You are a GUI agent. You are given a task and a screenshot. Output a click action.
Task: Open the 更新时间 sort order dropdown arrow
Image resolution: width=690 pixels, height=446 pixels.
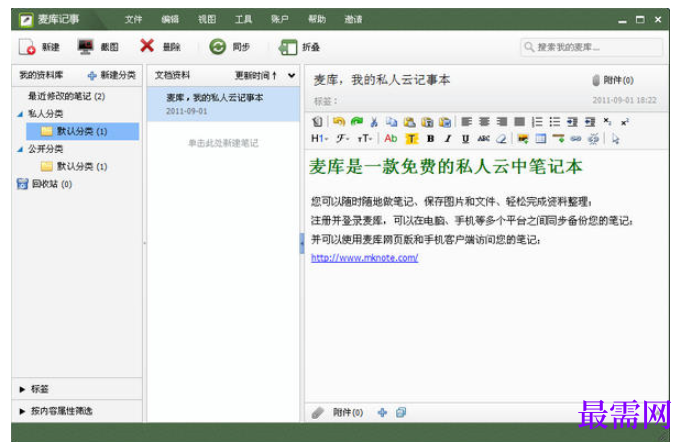point(291,75)
